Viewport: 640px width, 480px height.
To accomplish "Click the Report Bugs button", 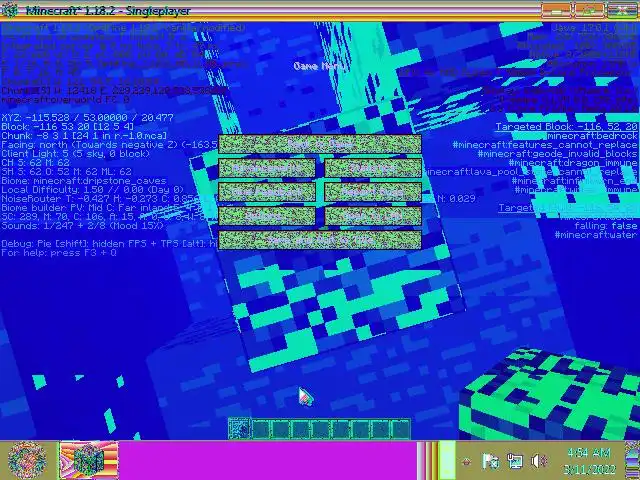I will pos(373,192).
